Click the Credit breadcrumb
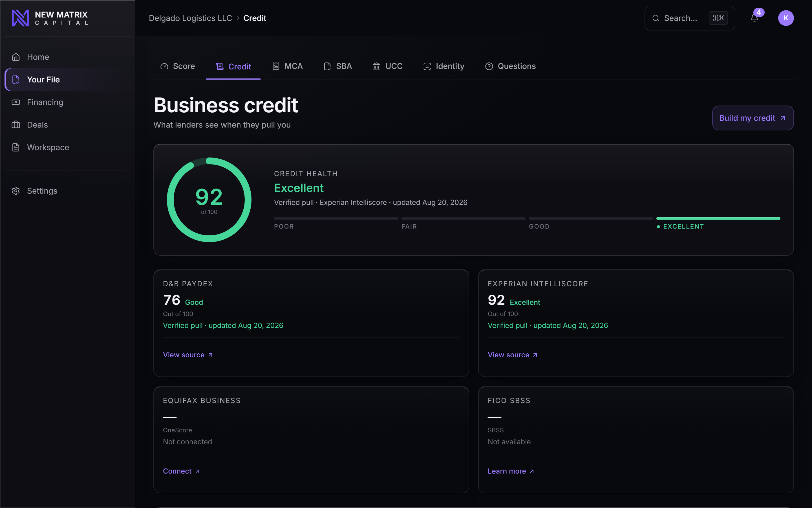812x508 pixels. pos(255,18)
